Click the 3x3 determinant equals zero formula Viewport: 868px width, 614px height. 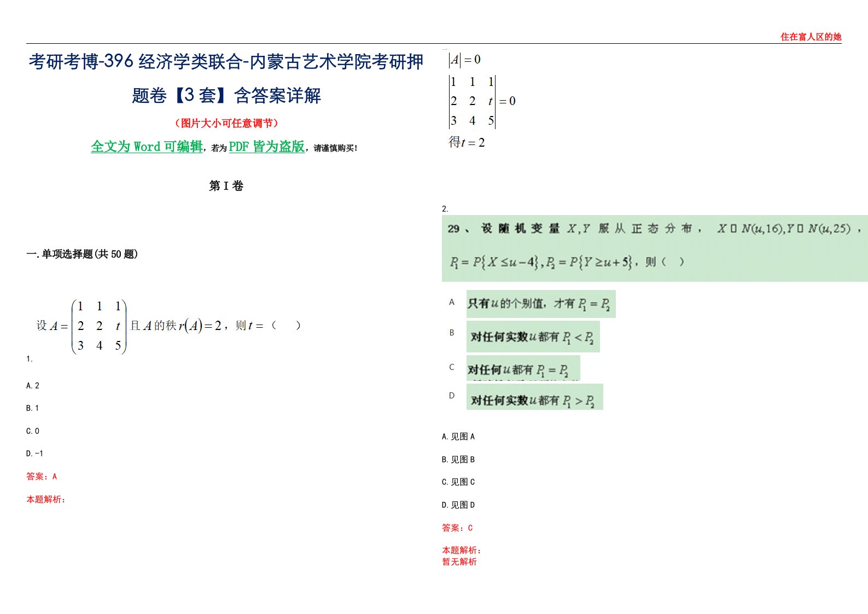tap(482, 101)
